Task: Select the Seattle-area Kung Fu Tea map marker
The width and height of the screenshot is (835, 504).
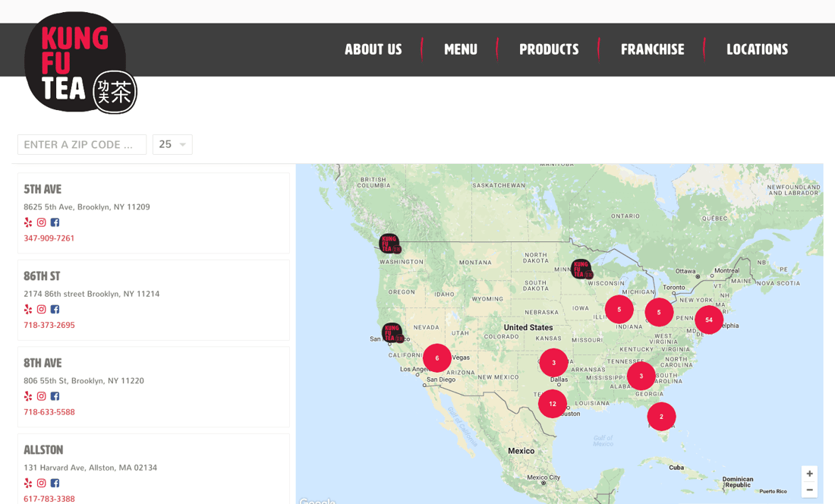Action: click(x=390, y=244)
